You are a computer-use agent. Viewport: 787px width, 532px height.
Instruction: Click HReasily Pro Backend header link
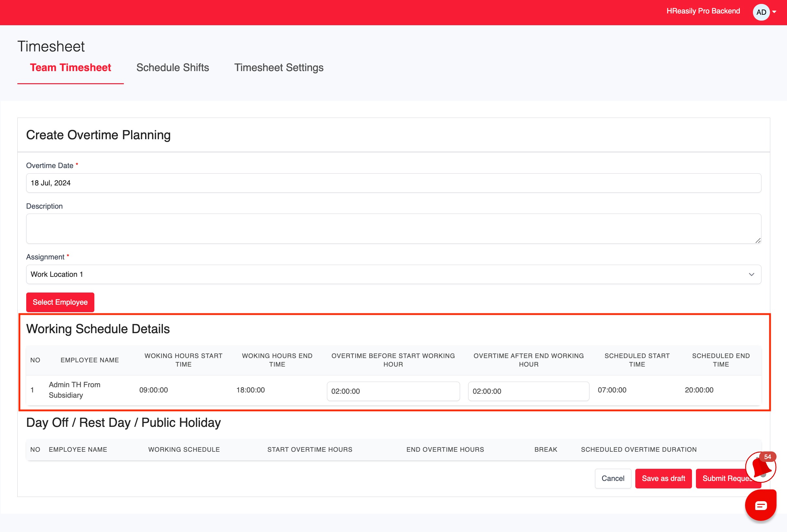pyautogui.click(x=703, y=11)
